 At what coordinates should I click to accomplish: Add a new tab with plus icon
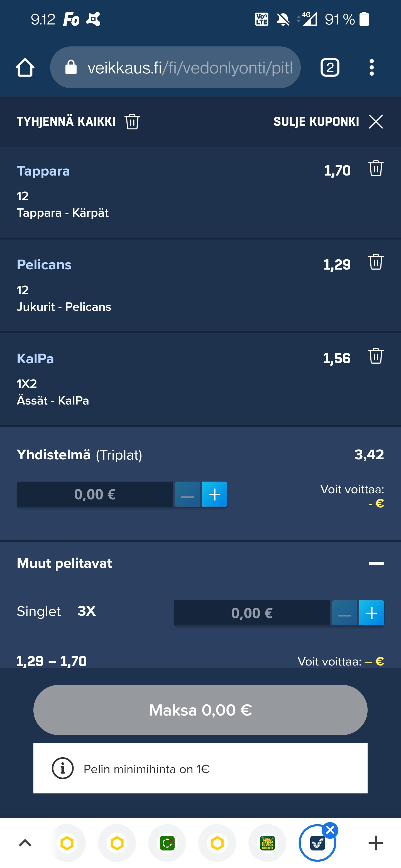pos(375,843)
